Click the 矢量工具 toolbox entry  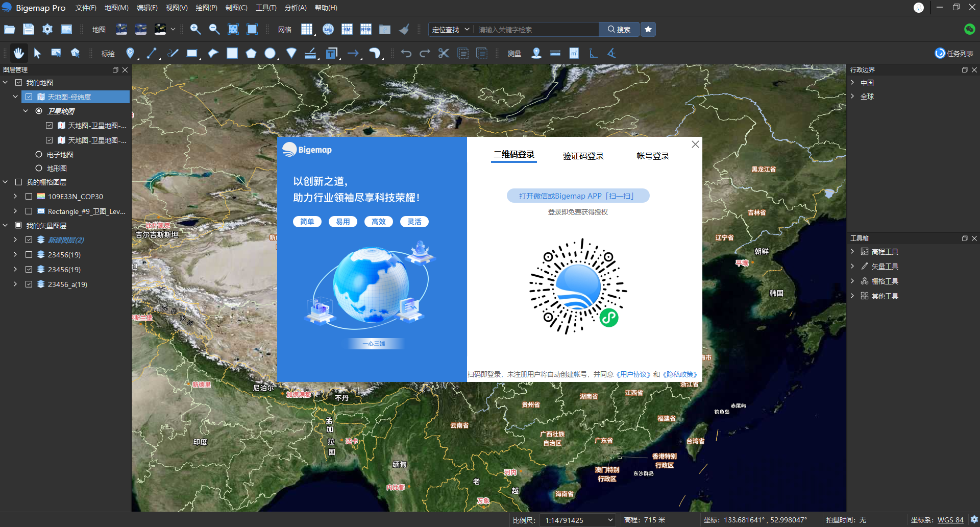885,266
